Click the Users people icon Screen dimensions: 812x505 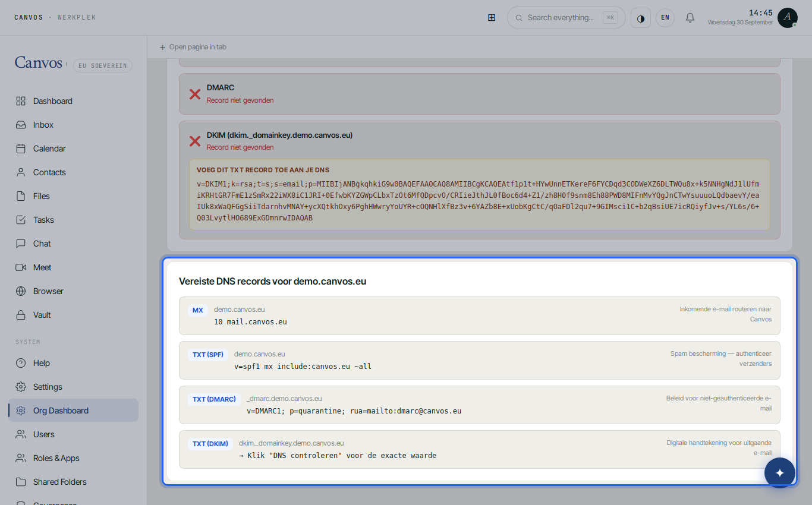pos(21,434)
